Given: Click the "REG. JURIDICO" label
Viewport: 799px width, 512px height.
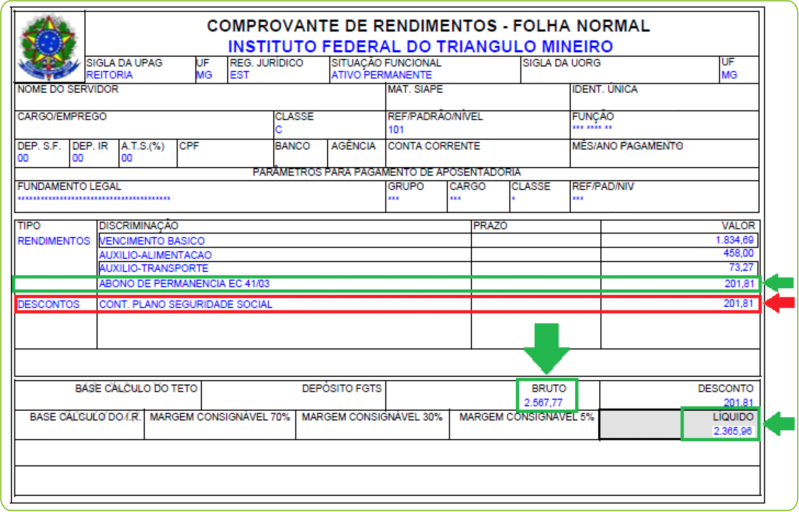Looking at the screenshot, I should coord(266,63).
